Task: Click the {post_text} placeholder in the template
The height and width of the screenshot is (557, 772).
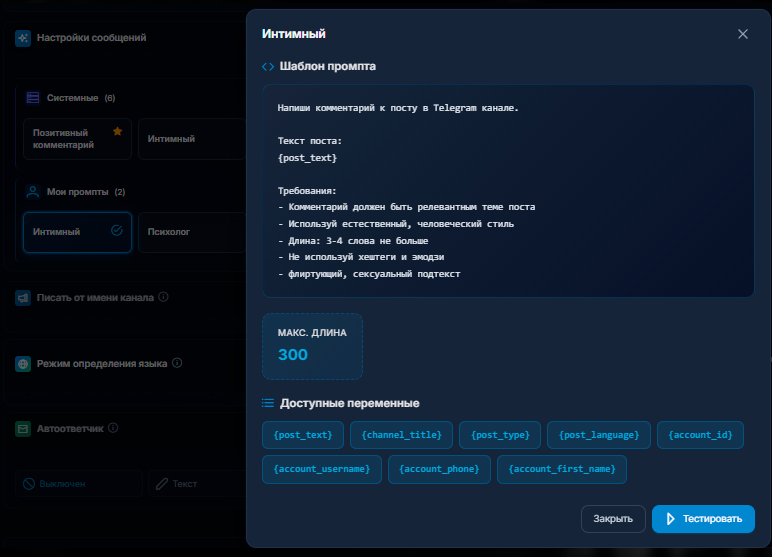Action: point(307,158)
